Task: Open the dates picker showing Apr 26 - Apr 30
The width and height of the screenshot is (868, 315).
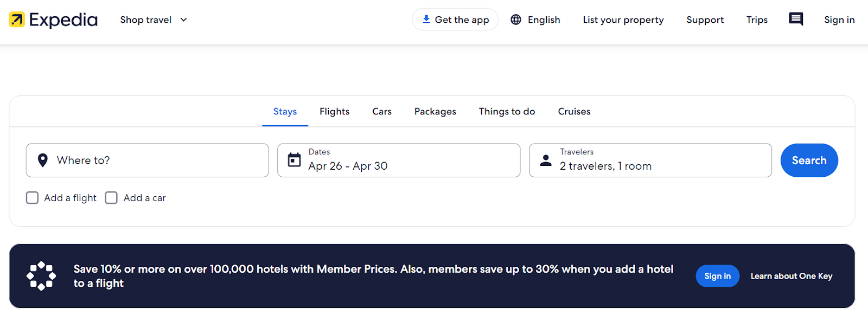Action: (x=399, y=160)
